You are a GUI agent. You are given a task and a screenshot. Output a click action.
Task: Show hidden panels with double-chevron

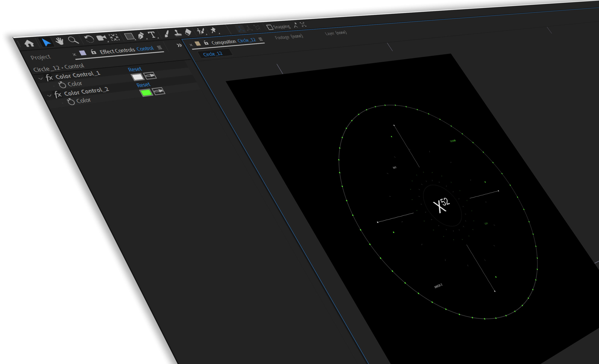point(179,45)
